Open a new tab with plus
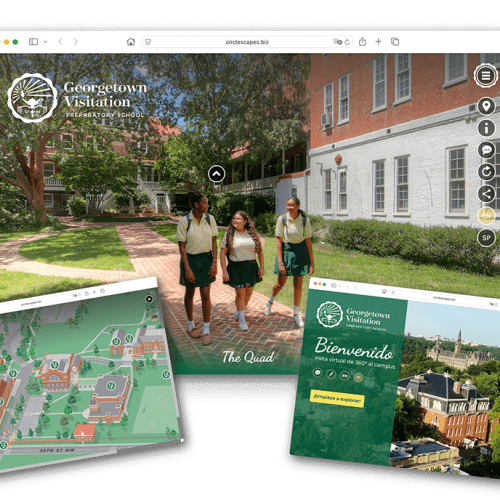500x500 pixels. pos(378,42)
